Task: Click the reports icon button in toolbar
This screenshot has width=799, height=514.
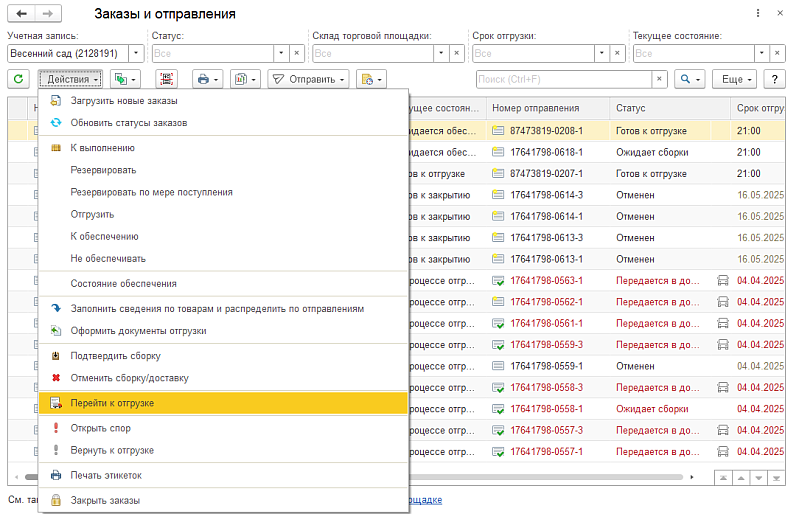Action: pyautogui.click(x=245, y=79)
